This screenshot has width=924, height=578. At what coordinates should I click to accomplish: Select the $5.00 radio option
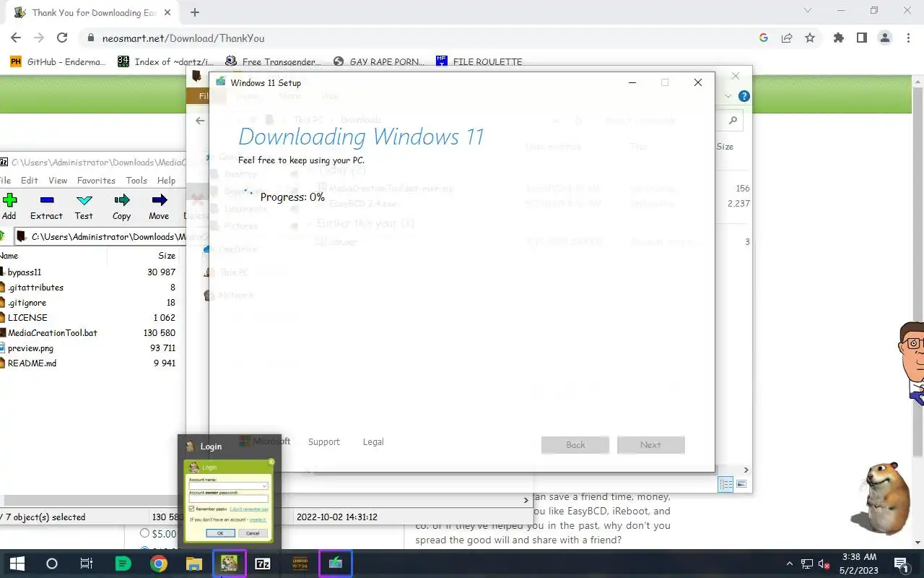(x=145, y=534)
